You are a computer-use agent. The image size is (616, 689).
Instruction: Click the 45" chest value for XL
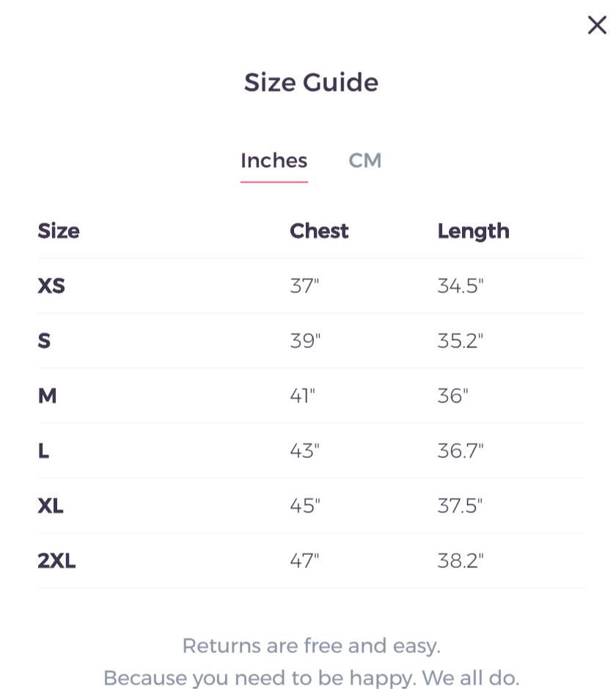[305, 506]
